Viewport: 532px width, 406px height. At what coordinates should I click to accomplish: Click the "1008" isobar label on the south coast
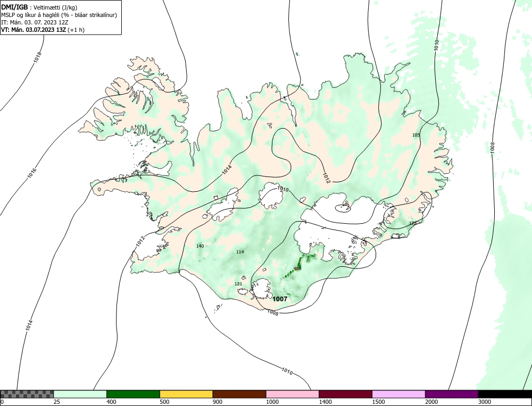[x=273, y=312]
